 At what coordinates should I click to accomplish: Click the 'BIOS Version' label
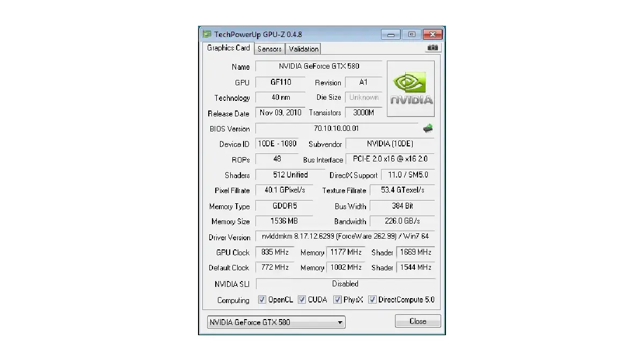point(230,129)
